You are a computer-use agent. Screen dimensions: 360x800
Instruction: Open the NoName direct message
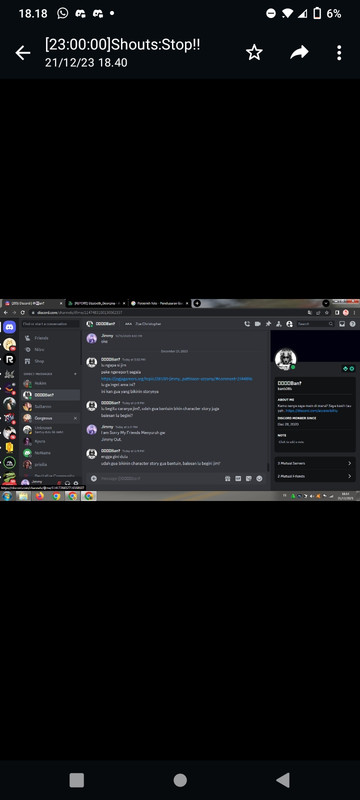click(x=50, y=453)
